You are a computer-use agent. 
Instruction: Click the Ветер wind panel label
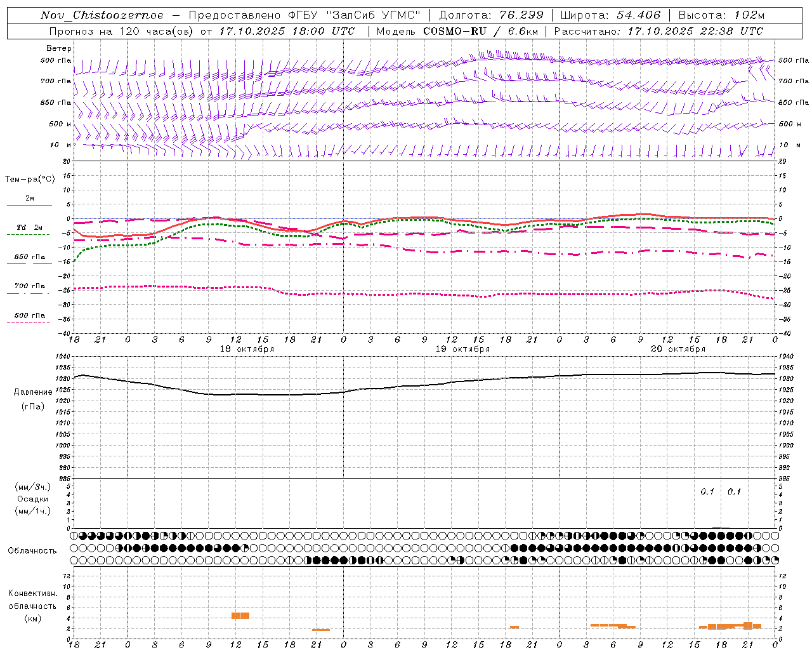(59, 48)
